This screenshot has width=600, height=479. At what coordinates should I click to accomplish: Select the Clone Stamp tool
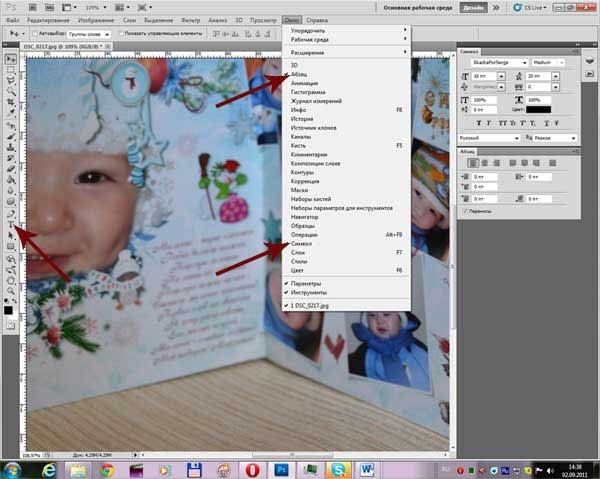click(x=10, y=147)
